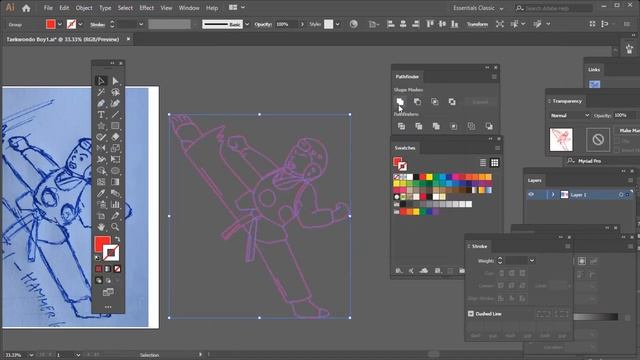Open Edit Toolbar three dots
Viewport: 640px width, 360px height.
click(x=108, y=307)
